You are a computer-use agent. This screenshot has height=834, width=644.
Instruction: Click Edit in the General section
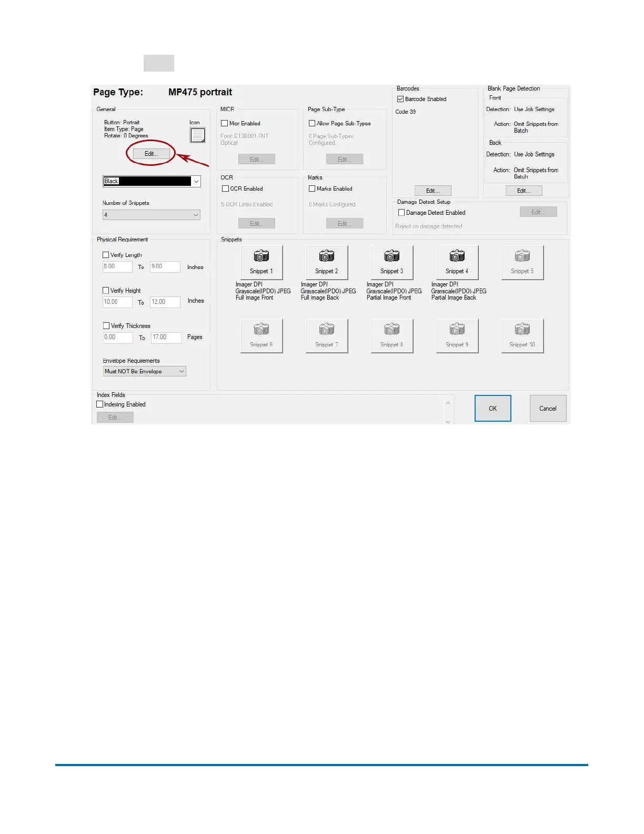pos(152,154)
